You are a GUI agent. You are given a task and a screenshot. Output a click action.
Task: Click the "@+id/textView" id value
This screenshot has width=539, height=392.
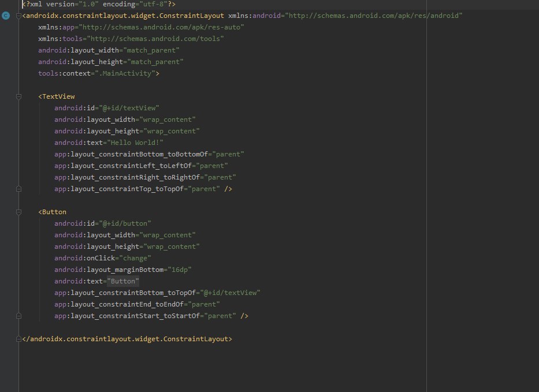click(x=129, y=108)
